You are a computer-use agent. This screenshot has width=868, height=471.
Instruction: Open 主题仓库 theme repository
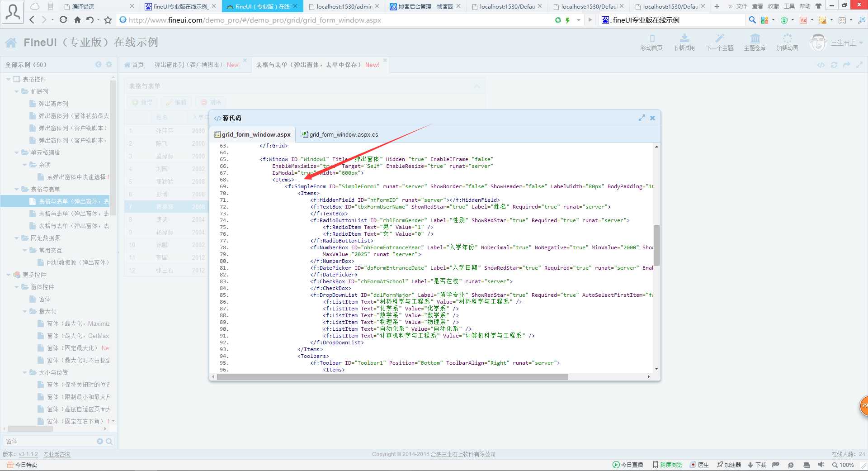(755, 43)
